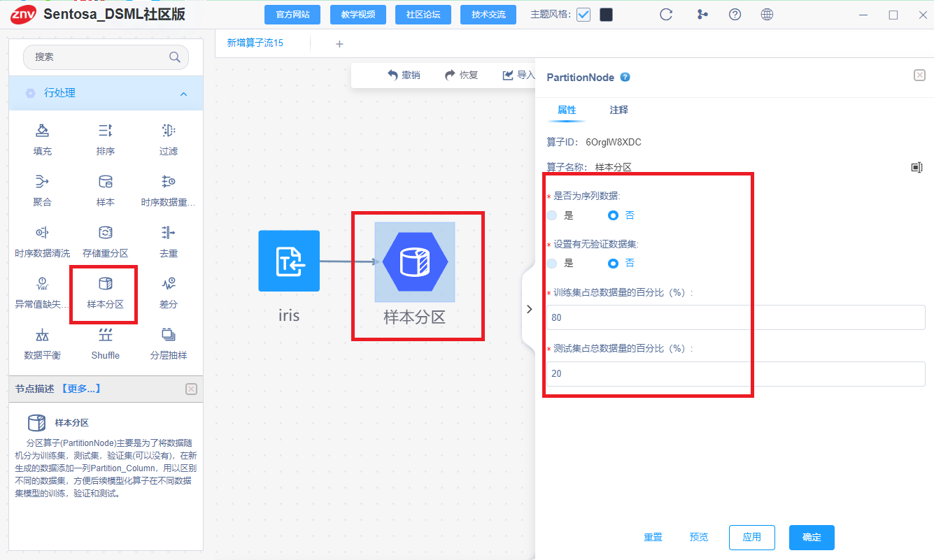Click the 重置 (reset) link
Screen dimensions: 934x560
pyautogui.click(x=653, y=538)
